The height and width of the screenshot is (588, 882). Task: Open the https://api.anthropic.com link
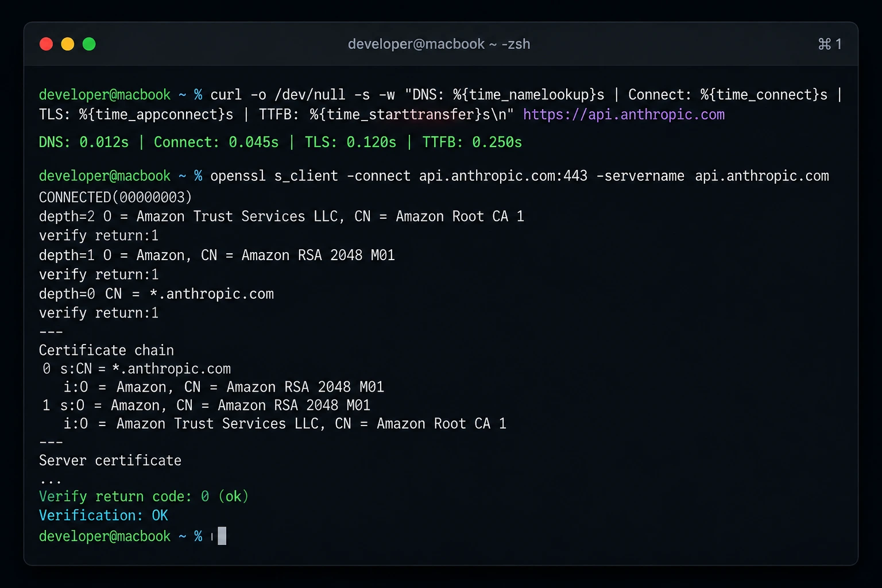[x=624, y=114]
